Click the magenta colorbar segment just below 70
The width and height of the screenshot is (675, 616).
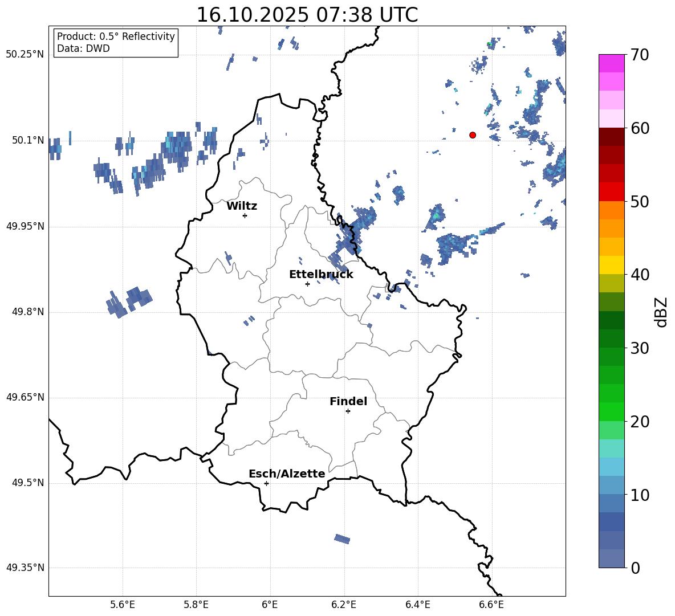coord(611,63)
